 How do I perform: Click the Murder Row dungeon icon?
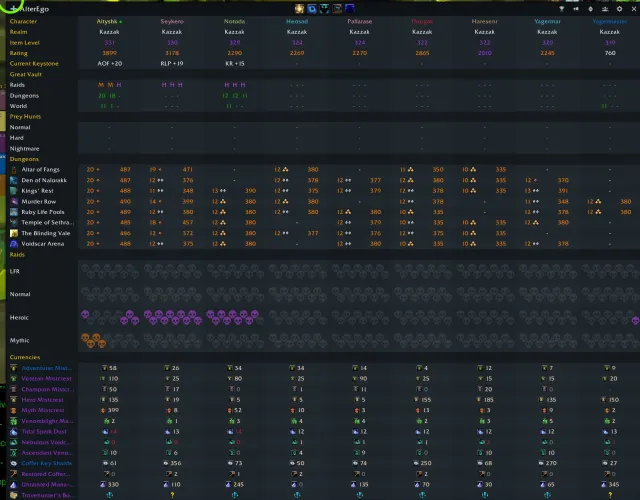(14, 201)
